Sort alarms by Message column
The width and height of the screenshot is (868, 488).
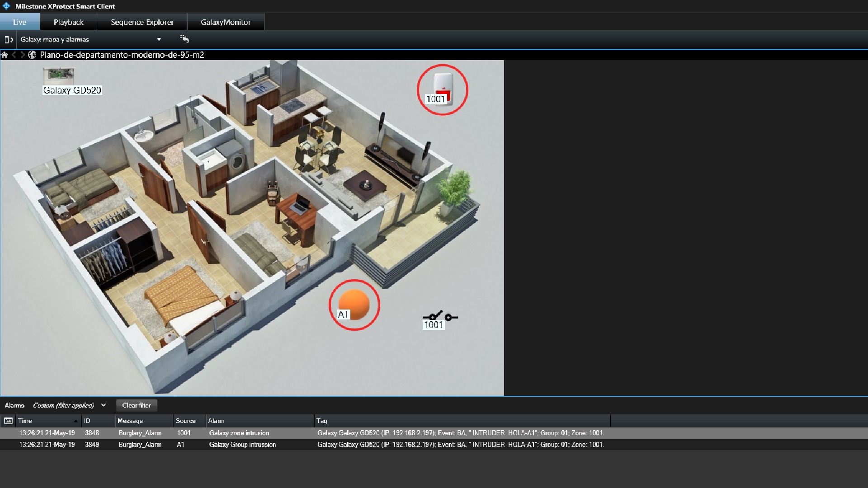pyautogui.click(x=144, y=421)
